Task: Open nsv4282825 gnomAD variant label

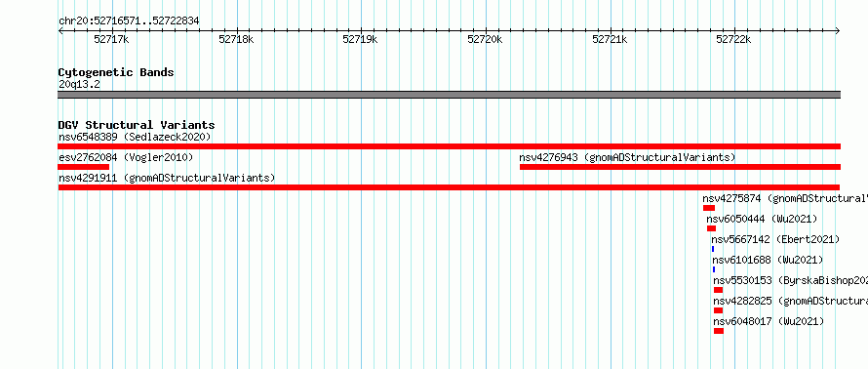Action: click(x=791, y=302)
